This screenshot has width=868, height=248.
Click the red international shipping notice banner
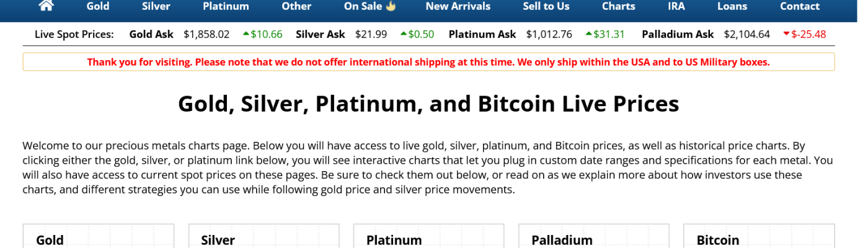pyautogui.click(x=428, y=62)
